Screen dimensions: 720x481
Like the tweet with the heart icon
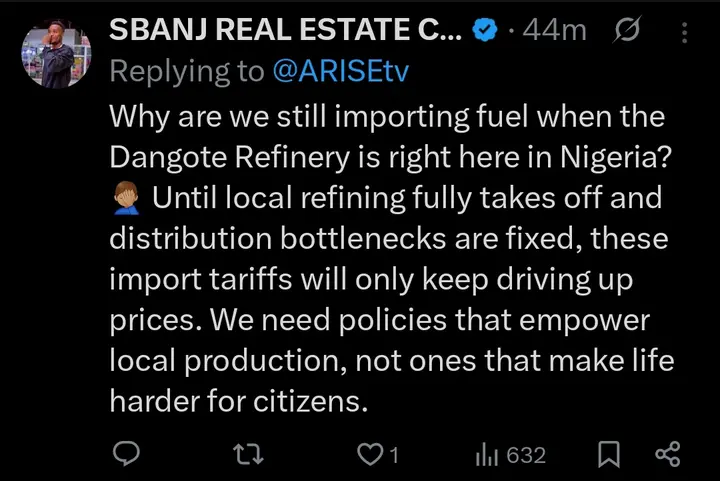pos(370,455)
